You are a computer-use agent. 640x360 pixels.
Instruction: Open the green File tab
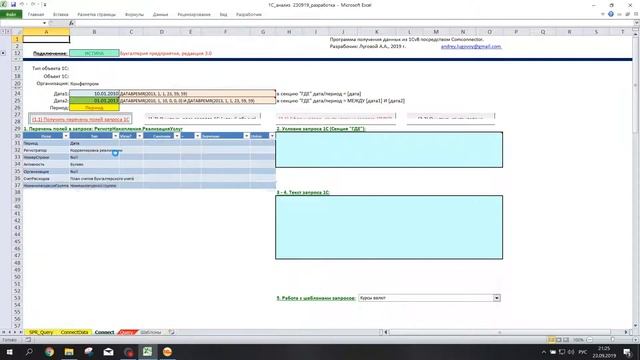pyautogui.click(x=11, y=14)
